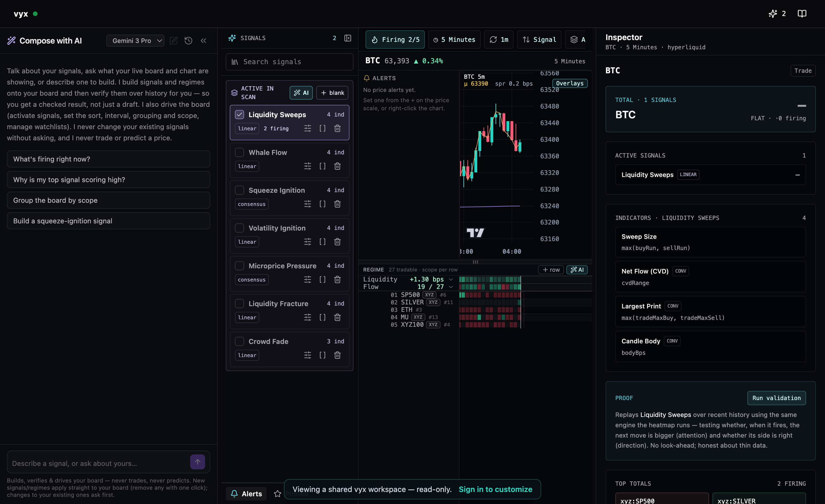Select the ETH regime row label
The width and height of the screenshot is (825, 504).
click(x=406, y=310)
